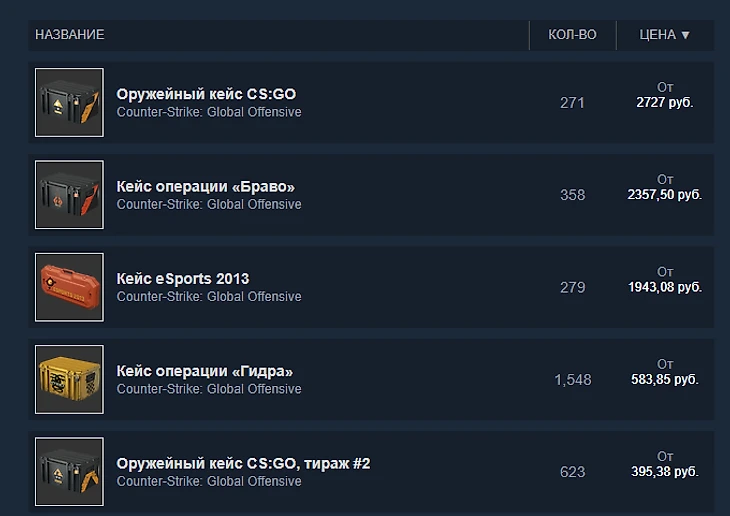The height and width of the screenshot is (516, 730).
Task: Open listing «Кейс операции «Гидра»»
Action: (204, 371)
